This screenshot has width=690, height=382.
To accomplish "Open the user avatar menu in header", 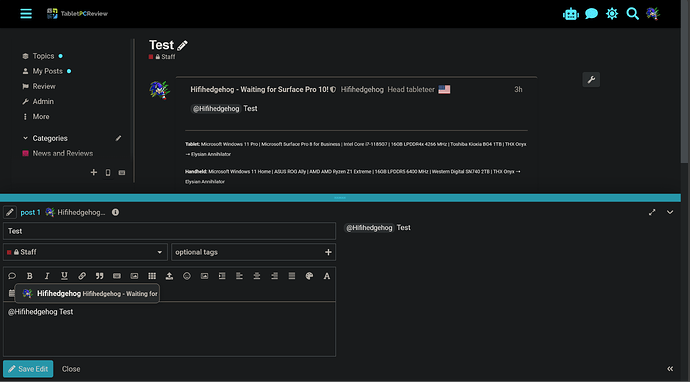I will (653, 14).
